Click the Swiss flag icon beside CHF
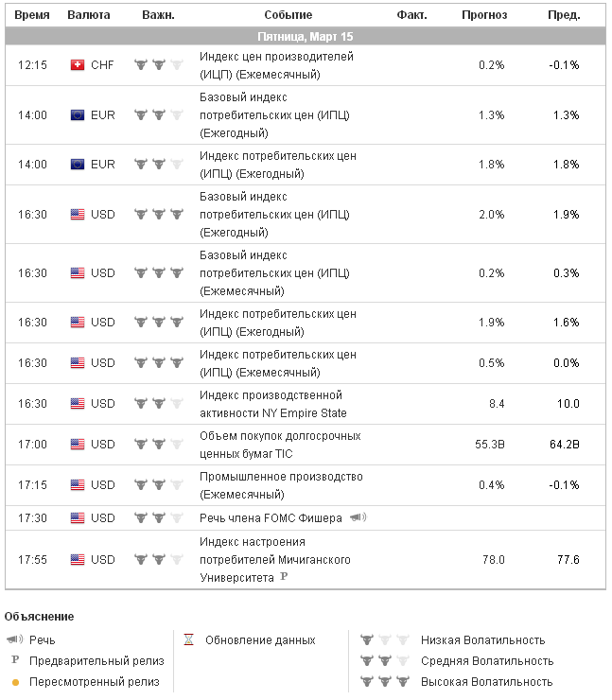This screenshot has height=700, width=612. click(78, 65)
